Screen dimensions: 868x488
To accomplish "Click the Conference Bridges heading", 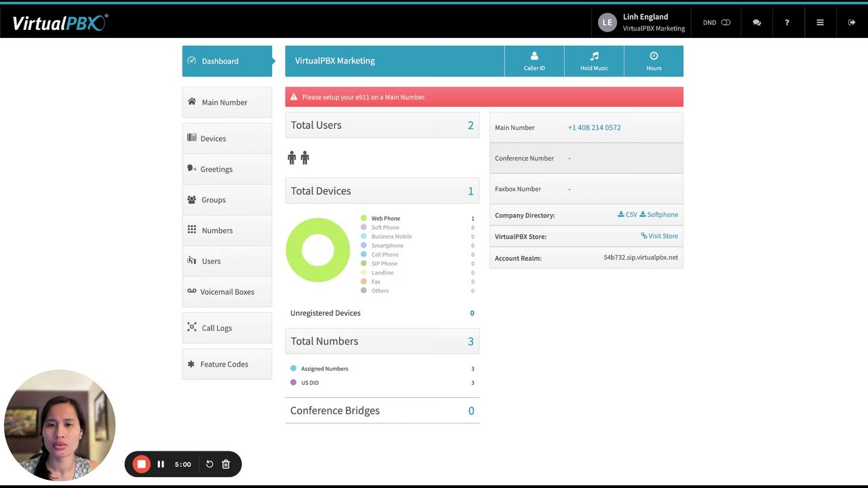I will [335, 411].
